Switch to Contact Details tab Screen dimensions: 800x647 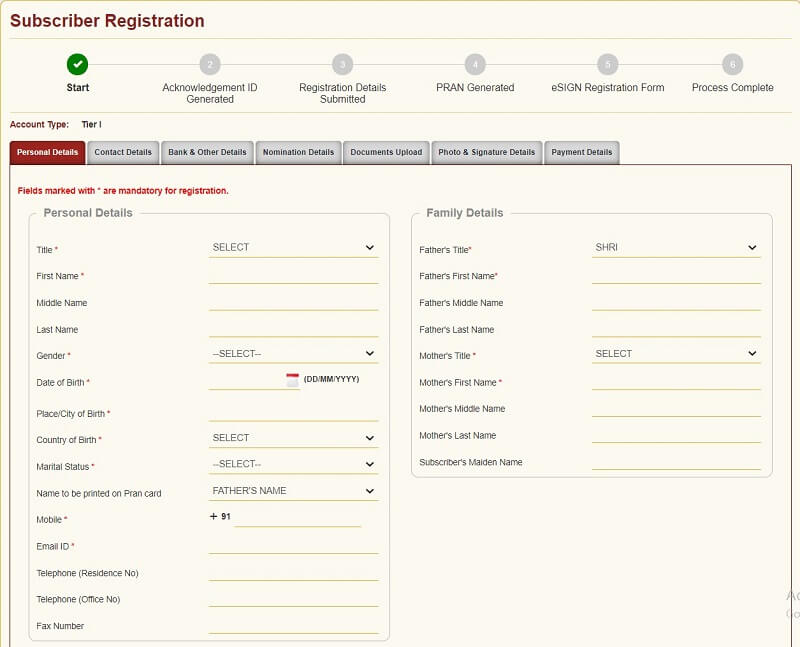(123, 152)
